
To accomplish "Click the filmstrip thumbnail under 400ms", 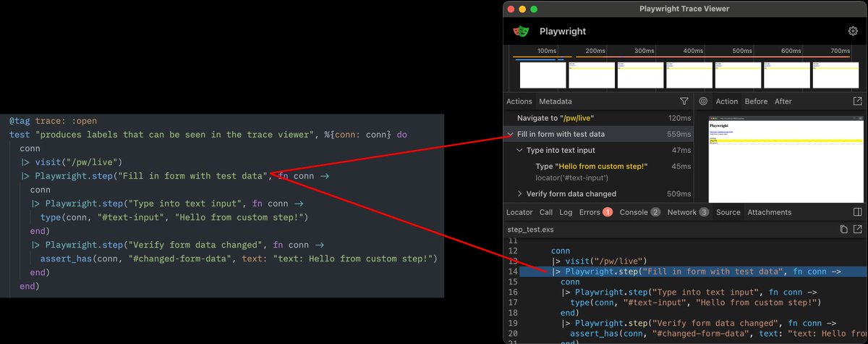I will click(688, 75).
